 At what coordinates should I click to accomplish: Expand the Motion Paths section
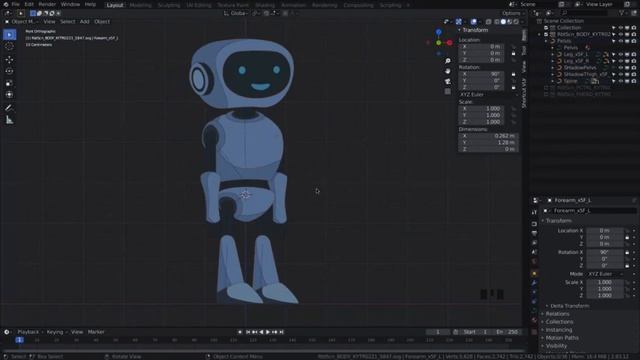click(562, 338)
